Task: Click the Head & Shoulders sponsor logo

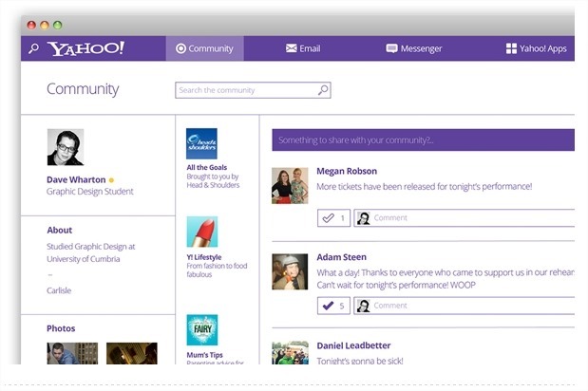Action: pyautogui.click(x=201, y=143)
